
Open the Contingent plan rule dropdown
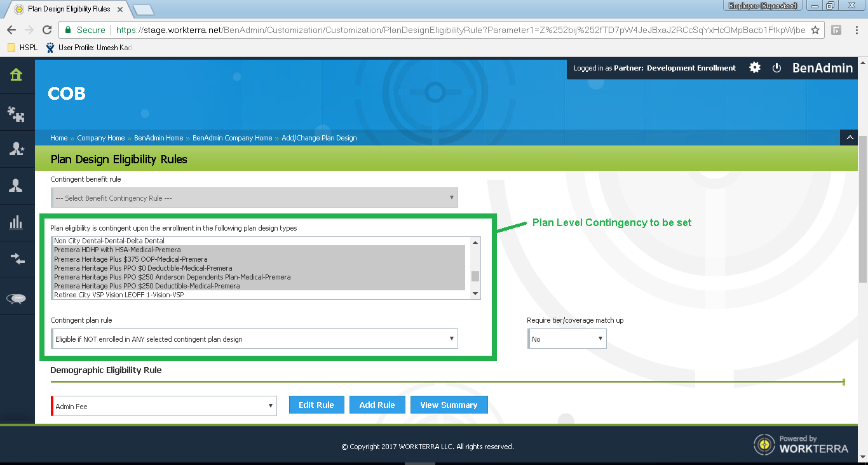[x=254, y=339]
